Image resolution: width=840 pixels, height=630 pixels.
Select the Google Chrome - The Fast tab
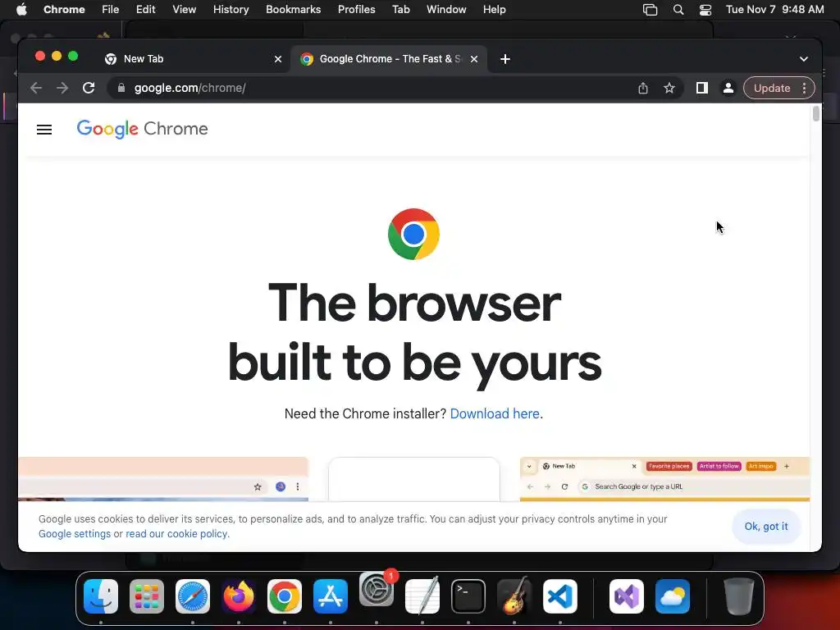pyautogui.click(x=389, y=59)
